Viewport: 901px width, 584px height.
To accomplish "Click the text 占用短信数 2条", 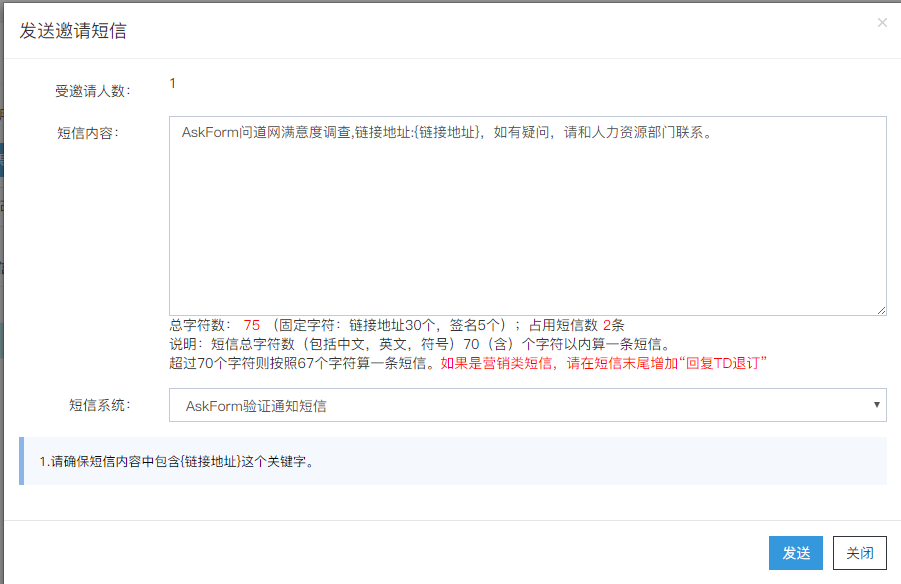I will 576,325.
